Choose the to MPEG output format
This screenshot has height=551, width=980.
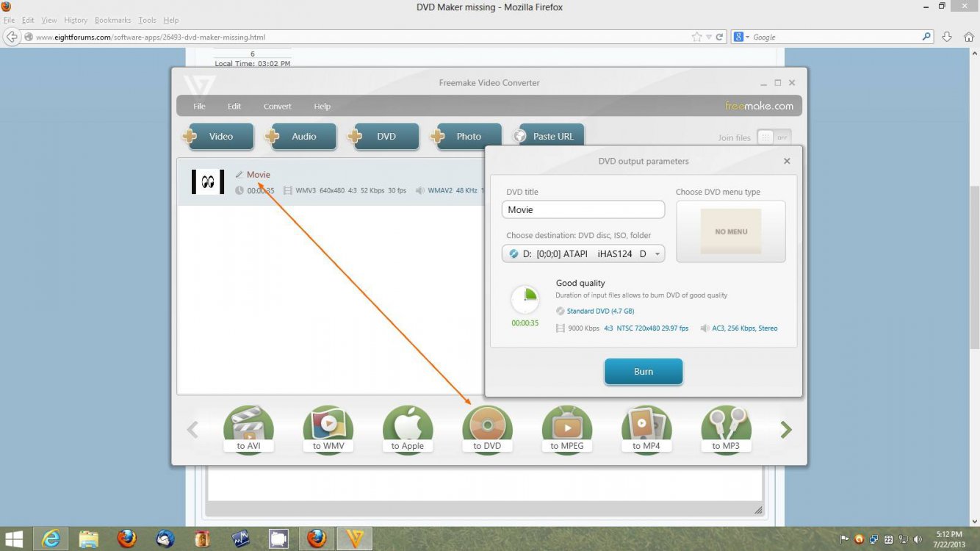566,429
